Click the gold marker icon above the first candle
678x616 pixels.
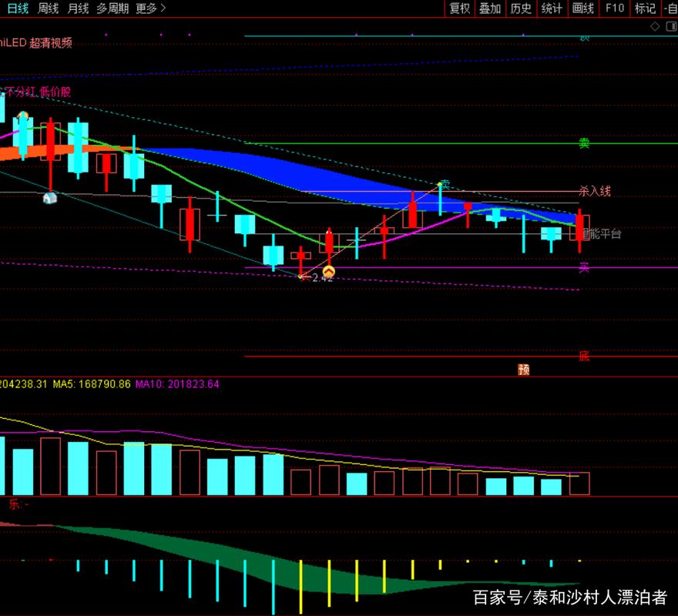[23, 115]
